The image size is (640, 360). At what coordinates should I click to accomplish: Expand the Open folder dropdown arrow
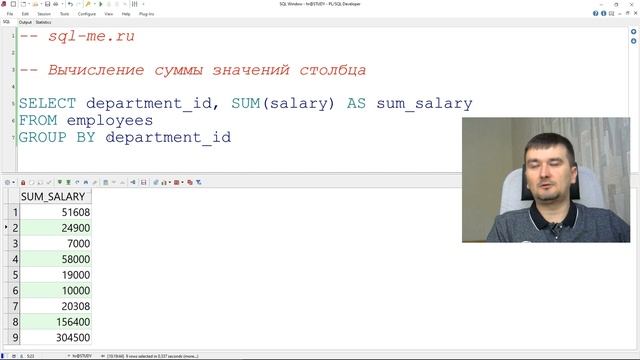point(41,4)
